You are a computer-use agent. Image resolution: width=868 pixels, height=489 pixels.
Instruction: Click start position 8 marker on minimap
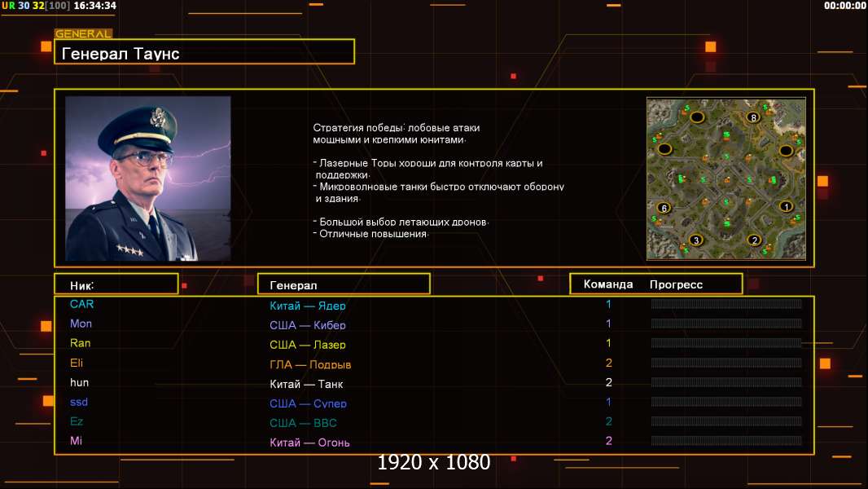[x=753, y=117]
